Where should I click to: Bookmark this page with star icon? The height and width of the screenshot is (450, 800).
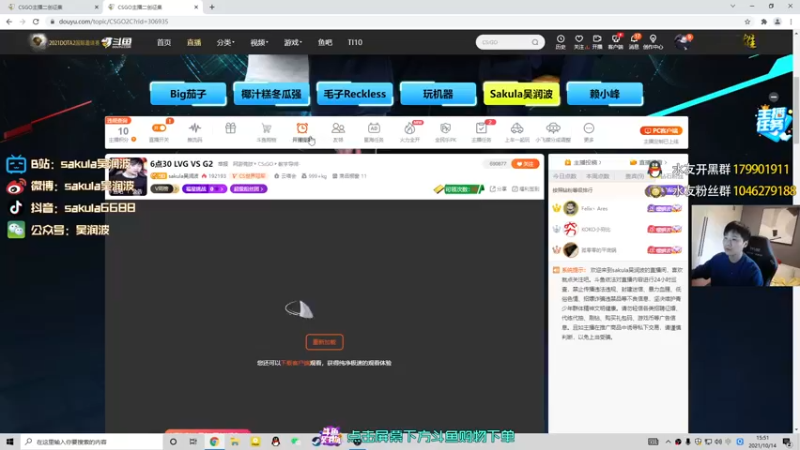(747, 21)
